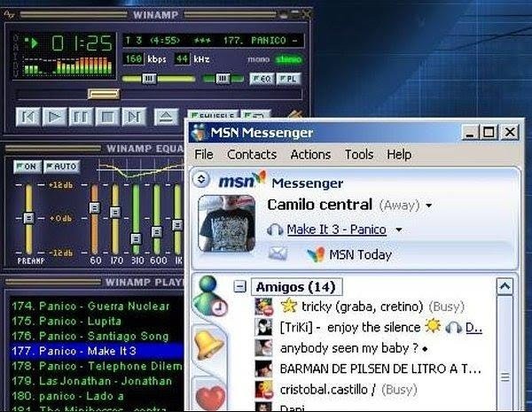Click equalizer 310 Hz band slider knob
This screenshot has height=412, width=532.
136,238
